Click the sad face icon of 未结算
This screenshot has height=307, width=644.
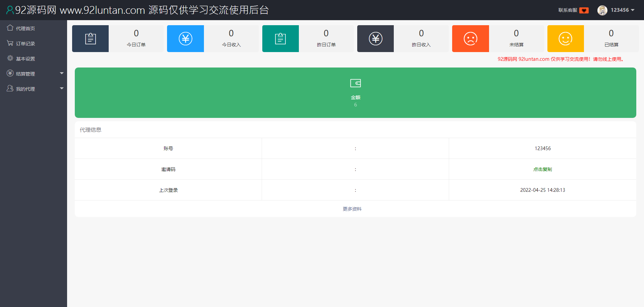click(x=471, y=39)
